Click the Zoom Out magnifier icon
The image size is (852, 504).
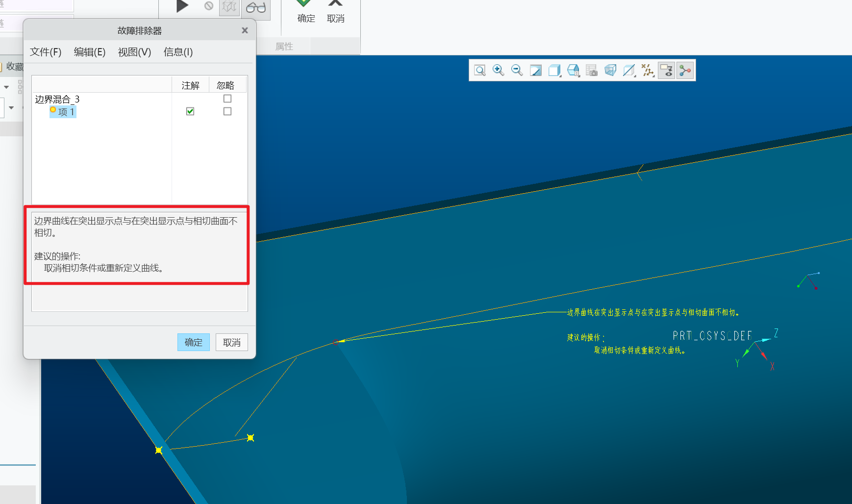[x=517, y=71]
